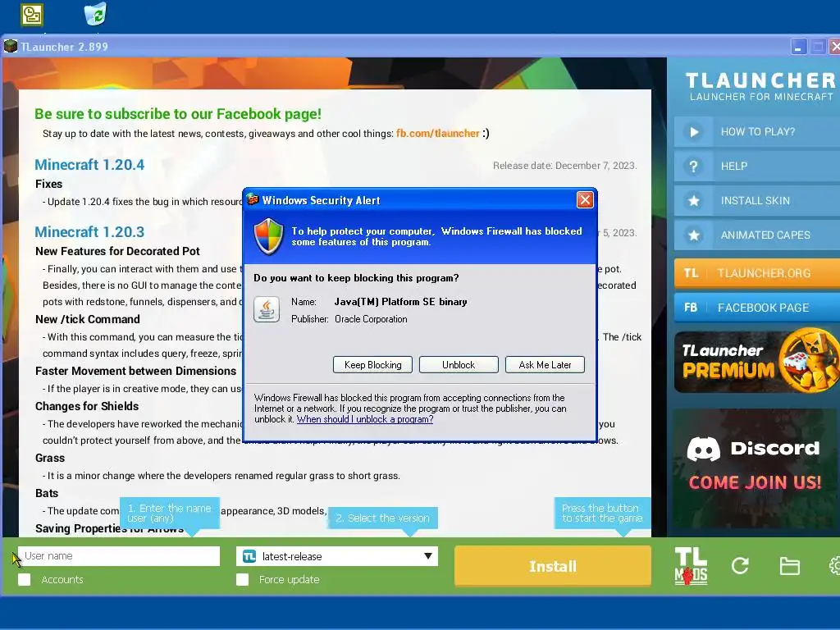Click the Windows Security shield icon

point(268,235)
